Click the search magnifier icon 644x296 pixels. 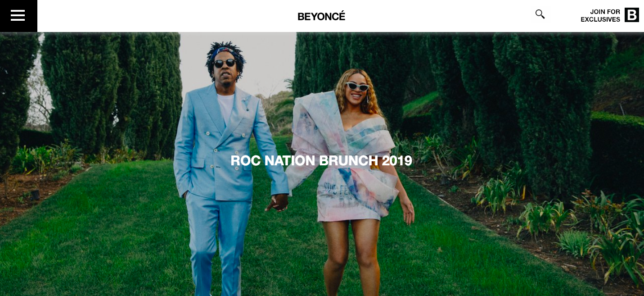[x=540, y=14]
